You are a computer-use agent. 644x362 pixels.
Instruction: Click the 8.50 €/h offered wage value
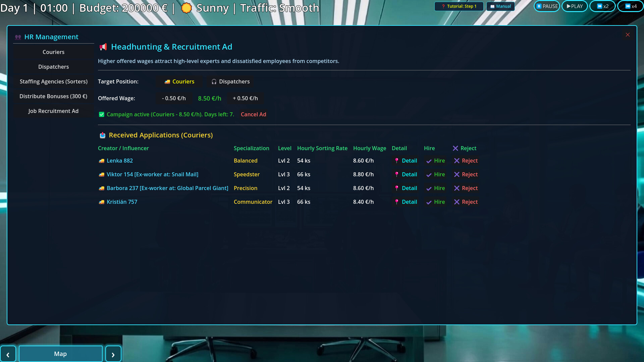pos(210,98)
